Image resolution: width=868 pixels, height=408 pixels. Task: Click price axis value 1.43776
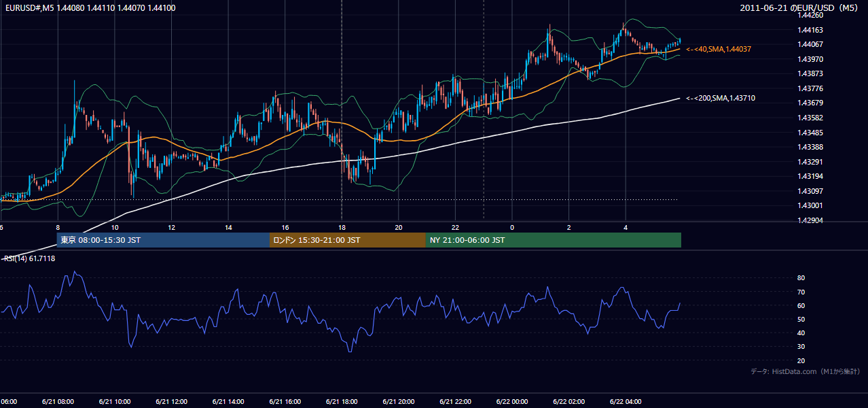tap(812, 88)
